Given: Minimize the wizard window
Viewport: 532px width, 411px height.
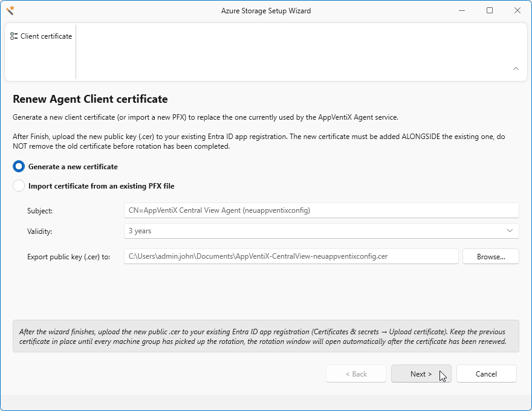Looking at the screenshot, I should click(x=462, y=10).
